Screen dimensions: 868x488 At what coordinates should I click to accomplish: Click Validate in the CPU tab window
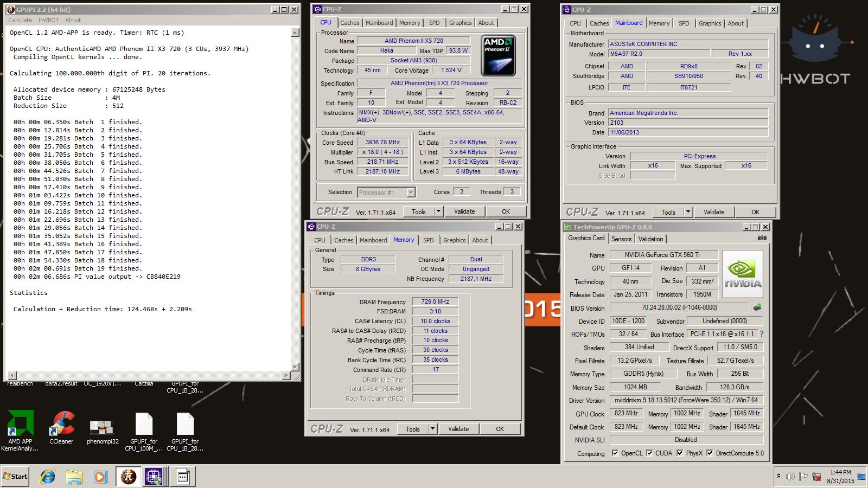click(464, 211)
